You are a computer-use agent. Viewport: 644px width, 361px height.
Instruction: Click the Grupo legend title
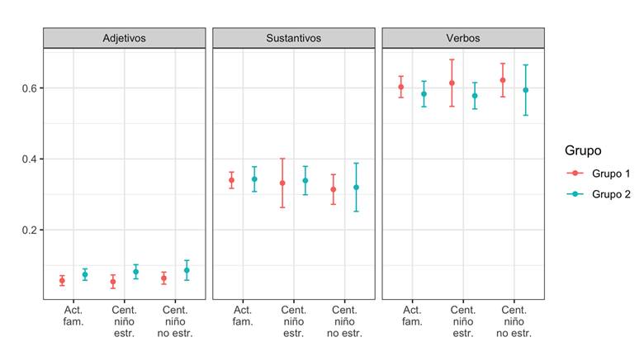(583, 151)
